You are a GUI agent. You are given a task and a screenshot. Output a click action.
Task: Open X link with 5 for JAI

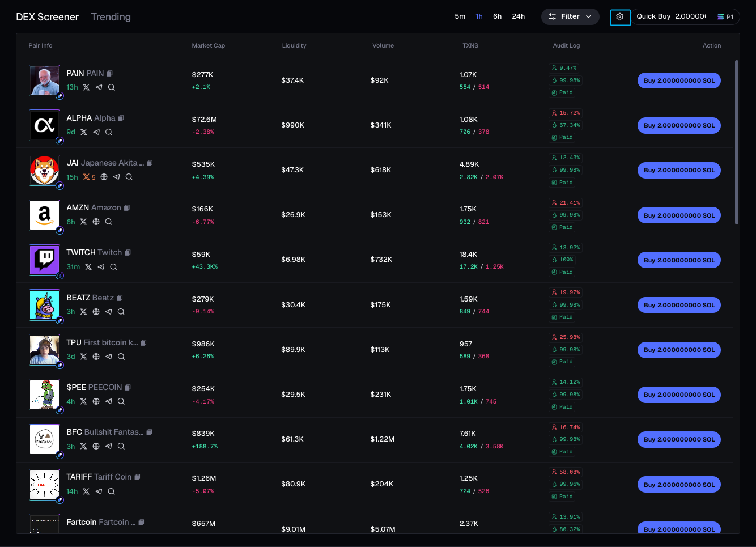point(89,177)
